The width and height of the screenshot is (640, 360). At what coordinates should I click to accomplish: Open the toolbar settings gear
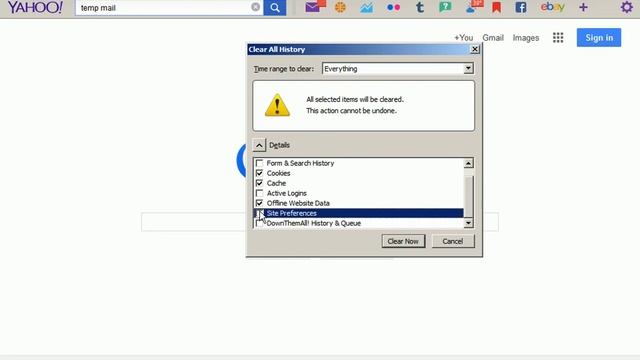pyautogui.click(x=627, y=7)
